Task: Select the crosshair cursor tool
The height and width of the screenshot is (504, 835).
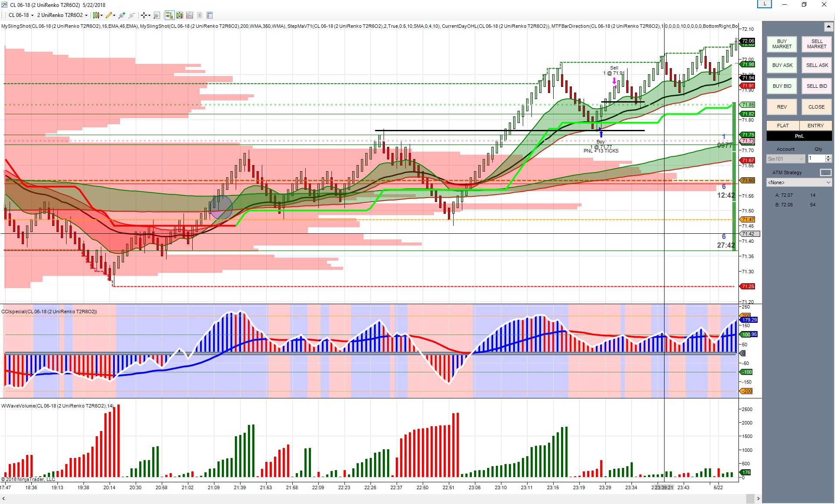Action: pyautogui.click(x=144, y=15)
